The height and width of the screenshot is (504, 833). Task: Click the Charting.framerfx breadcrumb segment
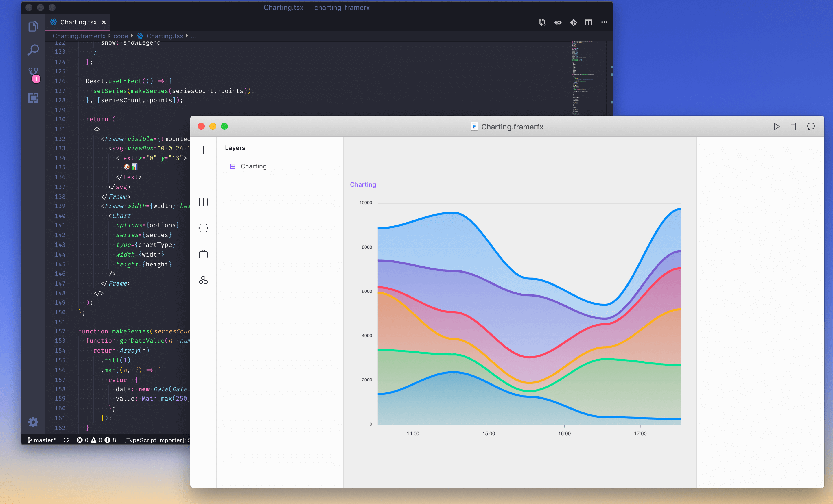click(79, 36)
